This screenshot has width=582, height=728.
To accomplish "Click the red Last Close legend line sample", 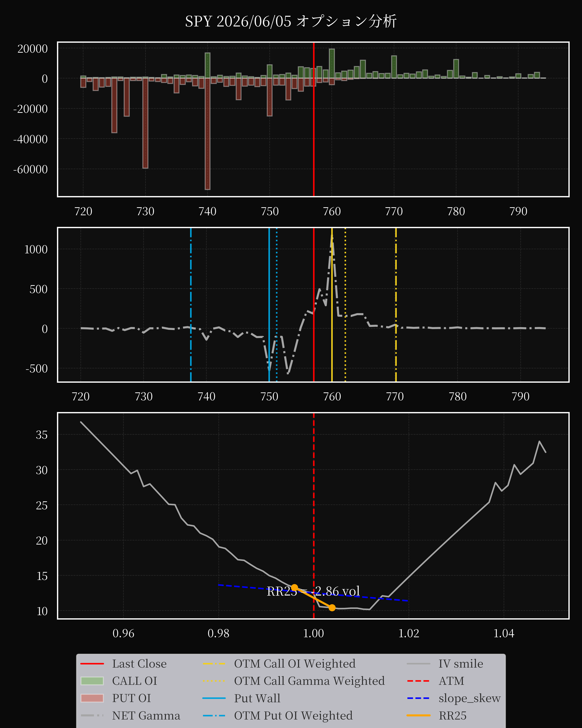I will [92, 663].
